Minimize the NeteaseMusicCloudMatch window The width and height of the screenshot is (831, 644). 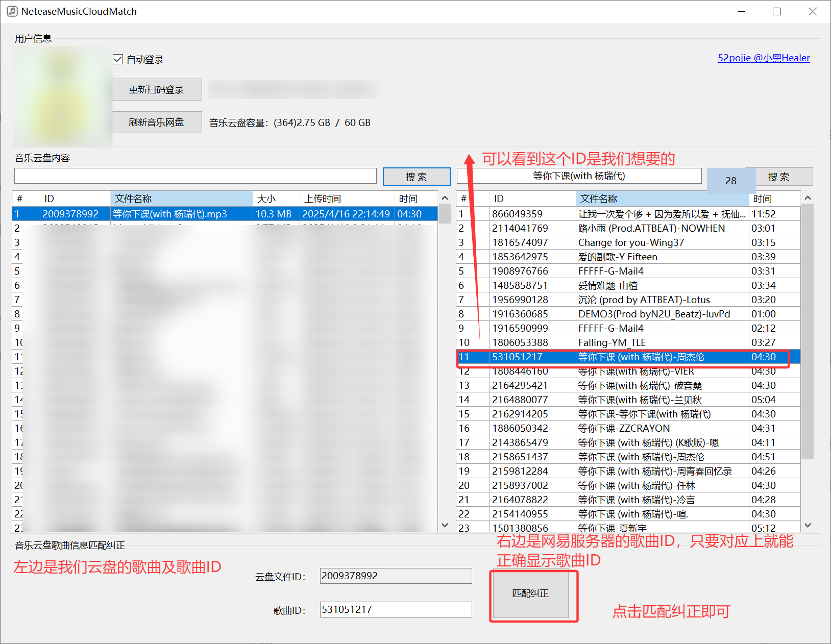742,11
